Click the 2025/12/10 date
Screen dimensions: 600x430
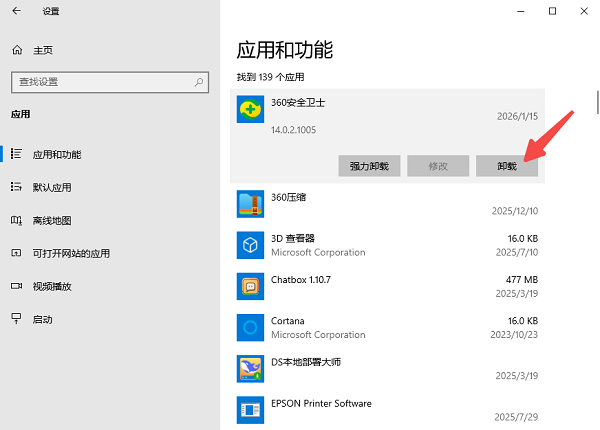(x=515, y=211)
